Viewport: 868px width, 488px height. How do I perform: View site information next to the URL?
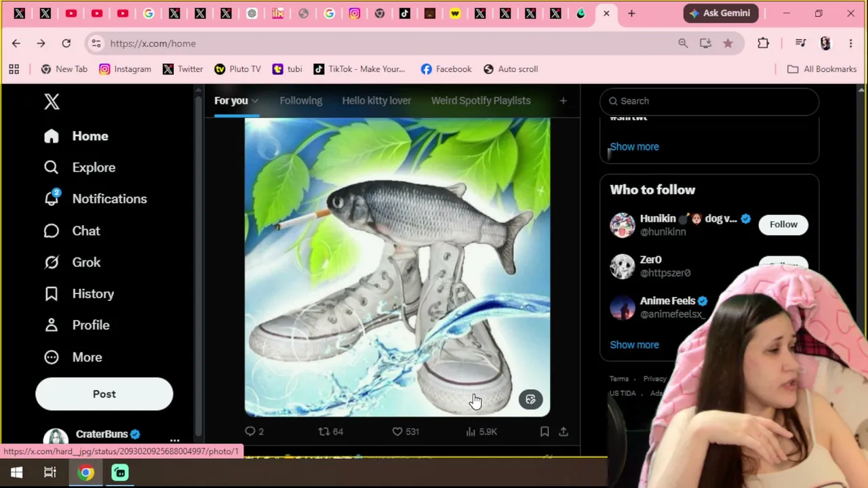96,43
